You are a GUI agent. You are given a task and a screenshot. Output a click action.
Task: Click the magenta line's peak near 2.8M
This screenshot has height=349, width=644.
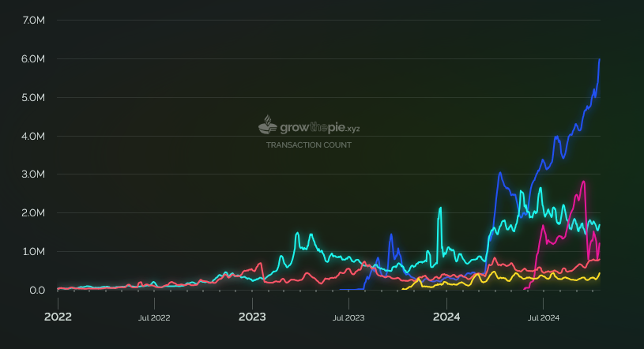[x=583, y=182]
